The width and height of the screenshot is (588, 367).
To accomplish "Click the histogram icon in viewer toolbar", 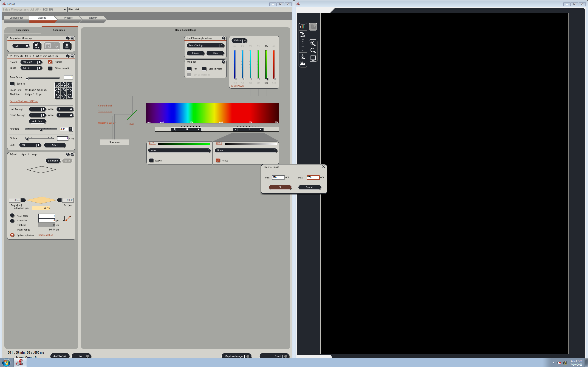I will (x=303, y=63).
